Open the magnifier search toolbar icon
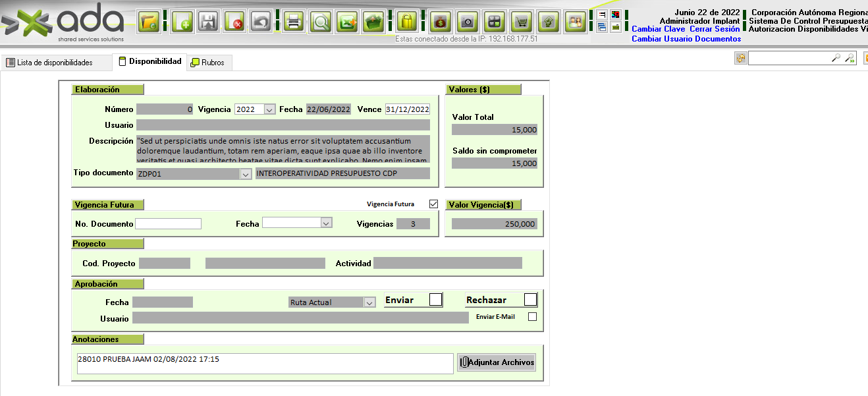868x396 pixels. (321, 22)
